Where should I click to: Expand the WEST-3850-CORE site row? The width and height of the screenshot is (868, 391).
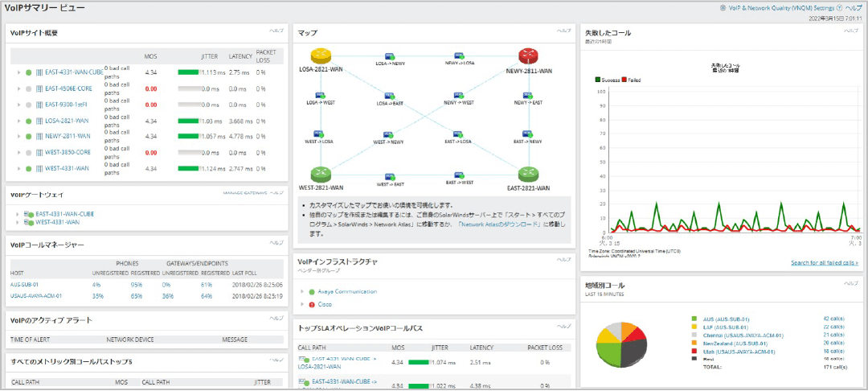pos(18,152)
